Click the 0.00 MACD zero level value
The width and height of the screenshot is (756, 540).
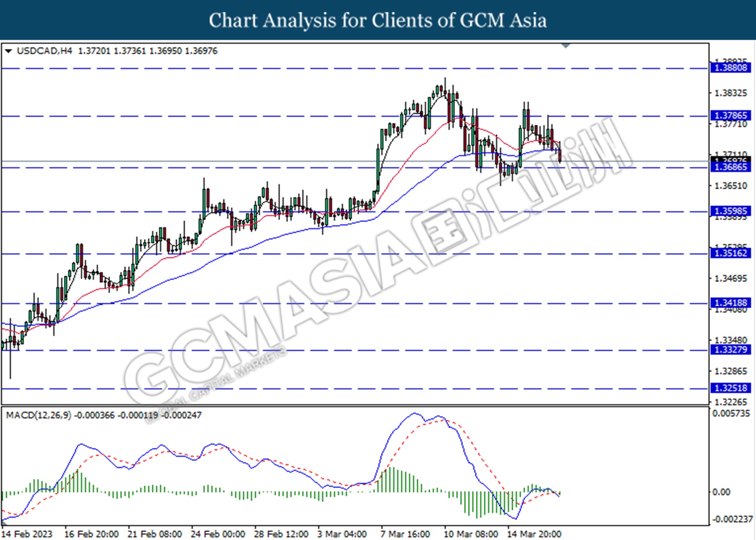(721, 492)
